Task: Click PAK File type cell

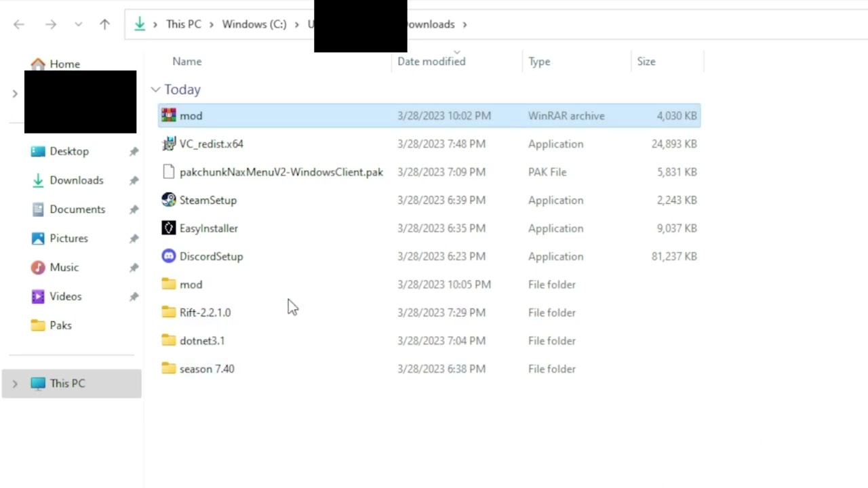Action: tap(547, 172)
